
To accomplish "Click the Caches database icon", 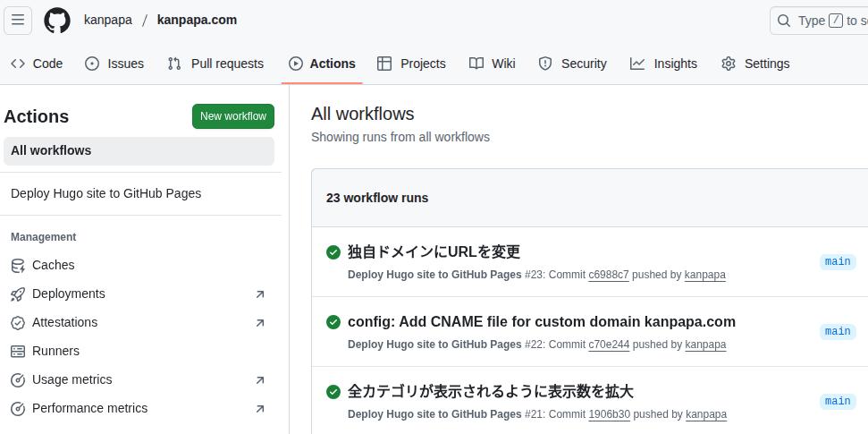I will (18, 266).
